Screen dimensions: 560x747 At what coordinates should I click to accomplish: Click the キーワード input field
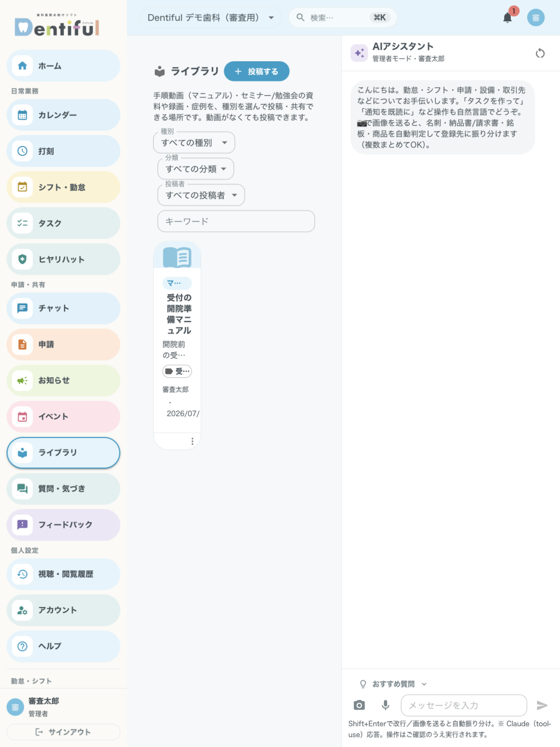[236, 221]
